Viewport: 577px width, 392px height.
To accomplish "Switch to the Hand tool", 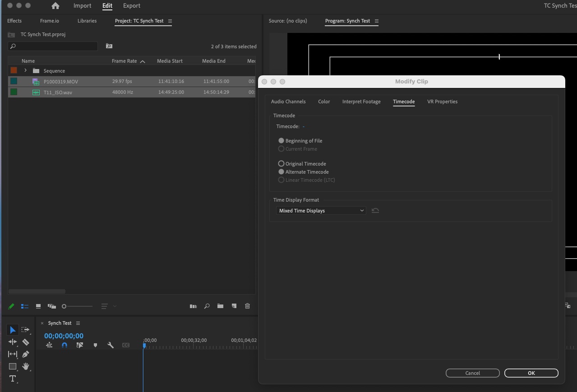I will [x=26, y=366].
